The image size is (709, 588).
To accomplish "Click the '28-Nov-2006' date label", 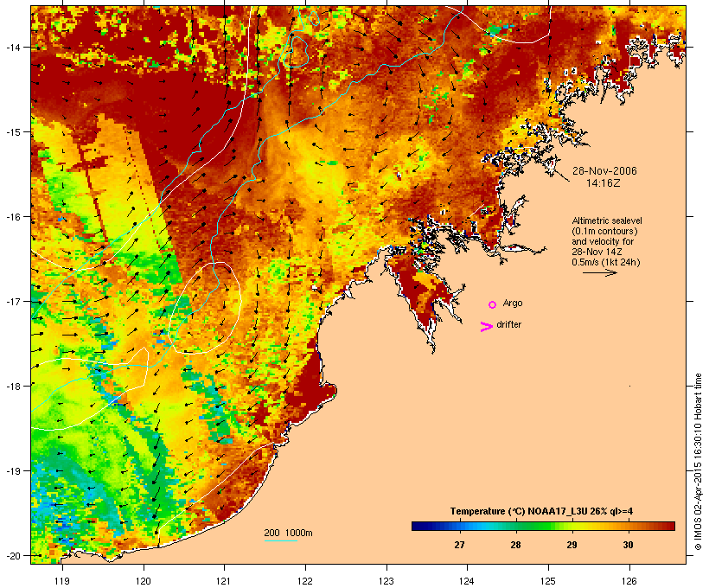I will [604, 171].
